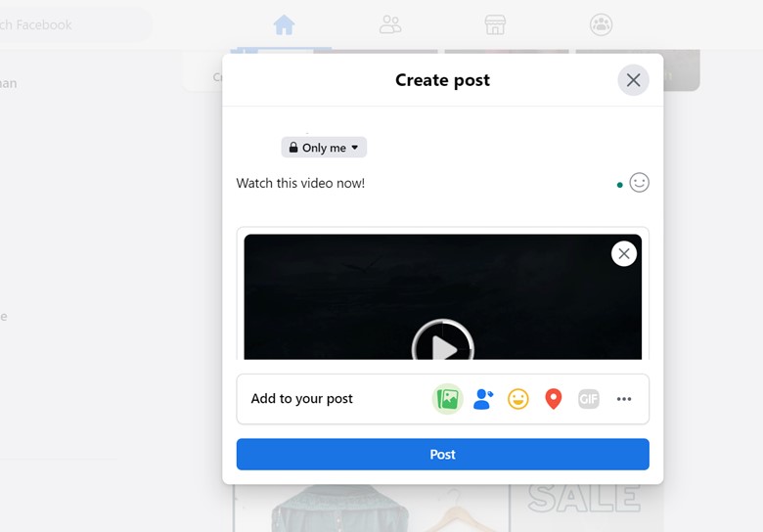The height and width of the screenshot is (532, 763).
Task: Click the Tag people icon
Action: 483,399
